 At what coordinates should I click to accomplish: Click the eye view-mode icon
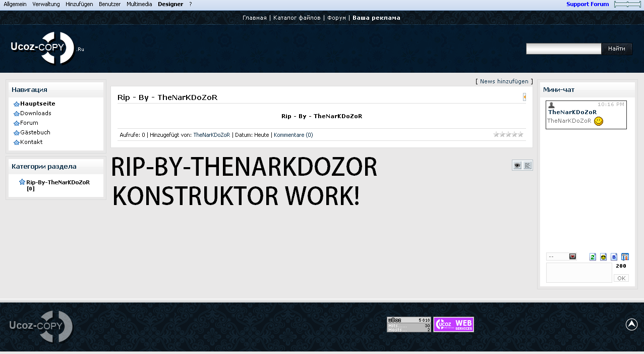pos(517,165)
